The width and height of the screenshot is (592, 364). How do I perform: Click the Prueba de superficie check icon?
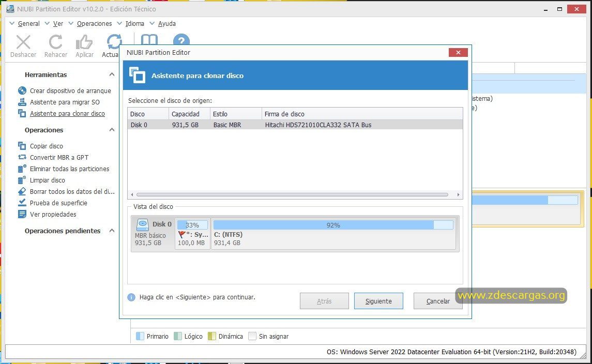tap(22, 203)
